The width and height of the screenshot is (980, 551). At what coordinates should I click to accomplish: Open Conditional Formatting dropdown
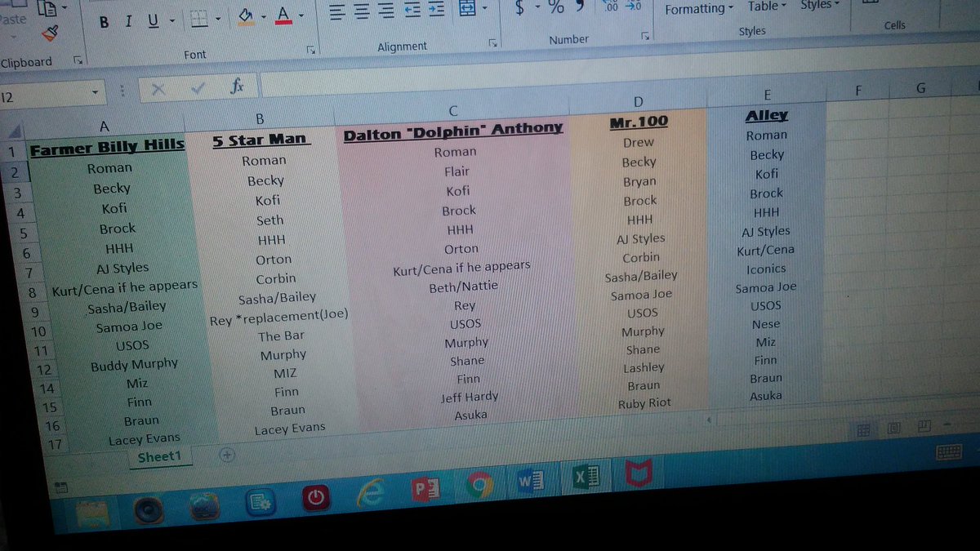(699, 9)
